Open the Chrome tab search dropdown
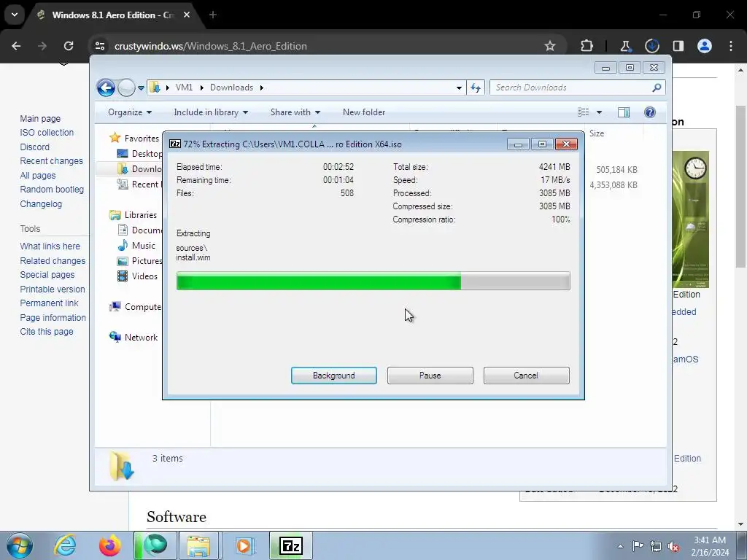Image resolution: width=747 pixels, height=560 pixels. point(15,15)
